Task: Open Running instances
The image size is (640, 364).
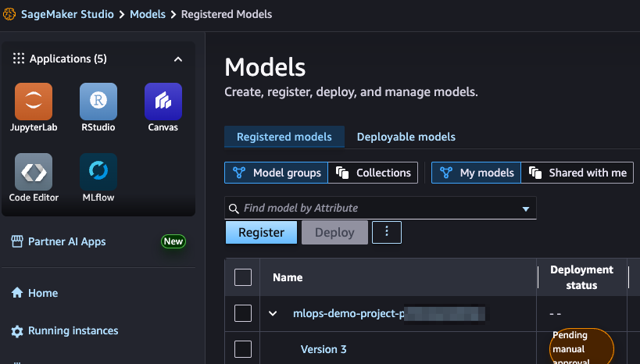Action: point(65,330)
